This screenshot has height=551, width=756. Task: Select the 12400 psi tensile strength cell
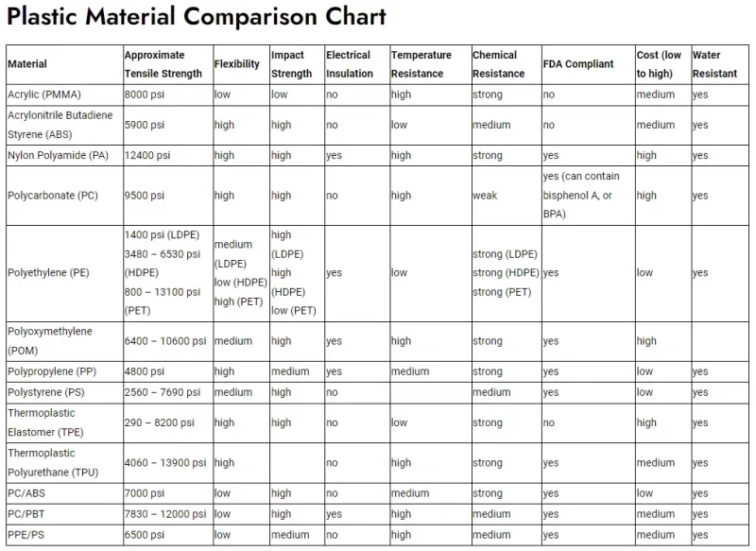(147, 155)
